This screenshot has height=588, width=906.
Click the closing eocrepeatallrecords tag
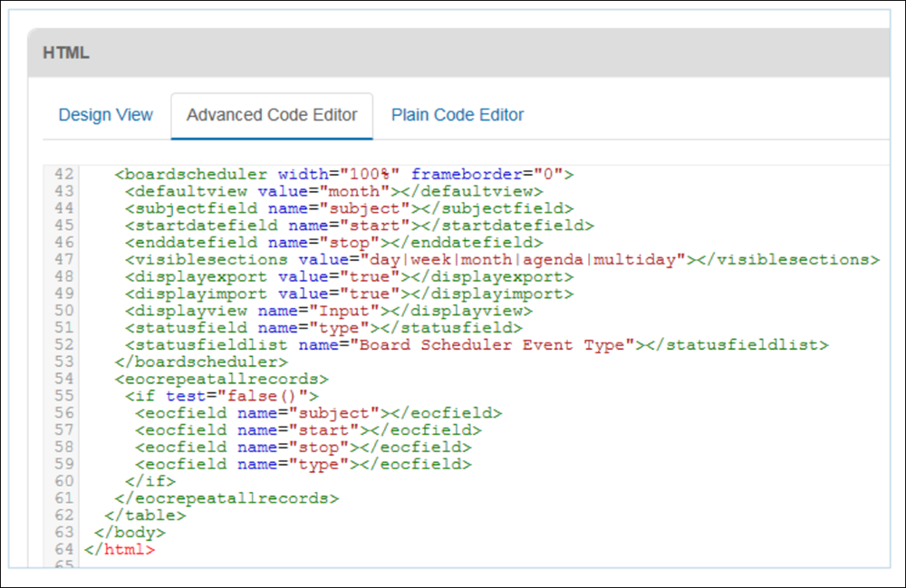point(229,498)
